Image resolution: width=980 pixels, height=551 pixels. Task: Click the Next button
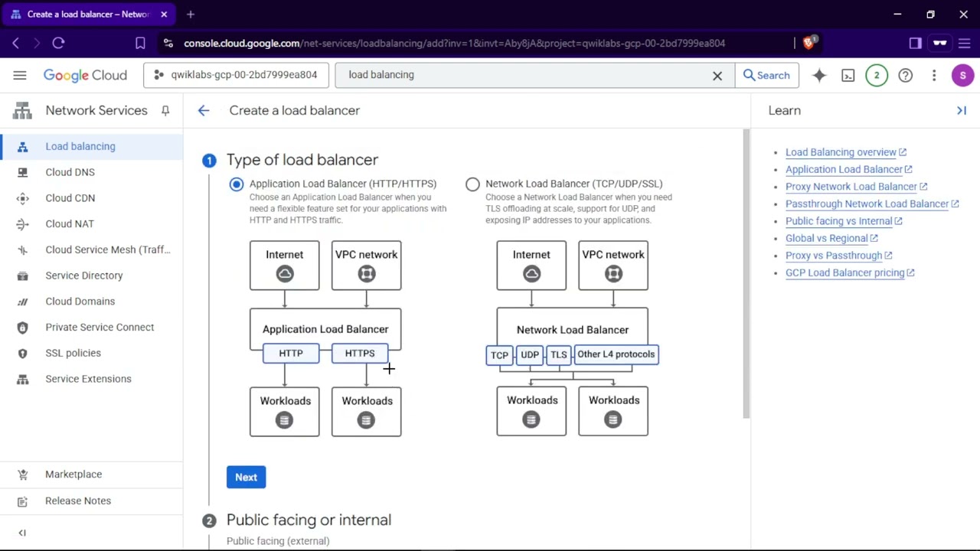click(x=246, y=477)
